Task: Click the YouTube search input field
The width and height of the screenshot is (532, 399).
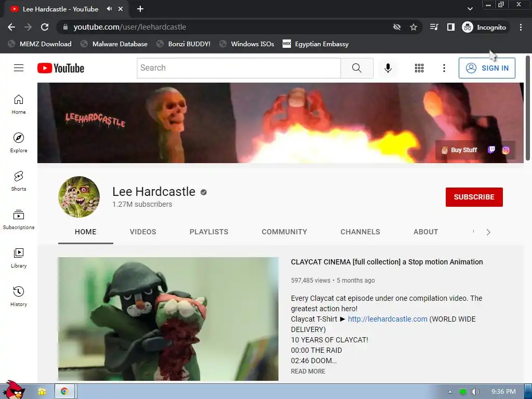Action: tap(239, 68)
